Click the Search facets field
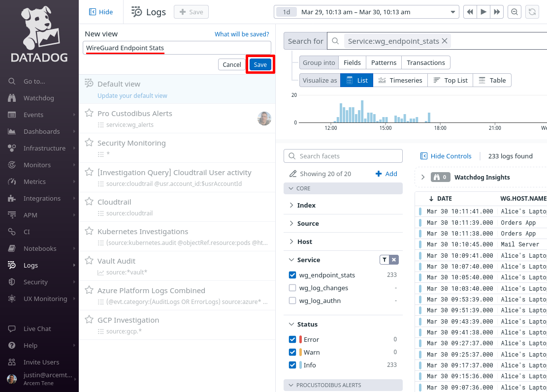547x392 pixels. click(343, 156)
